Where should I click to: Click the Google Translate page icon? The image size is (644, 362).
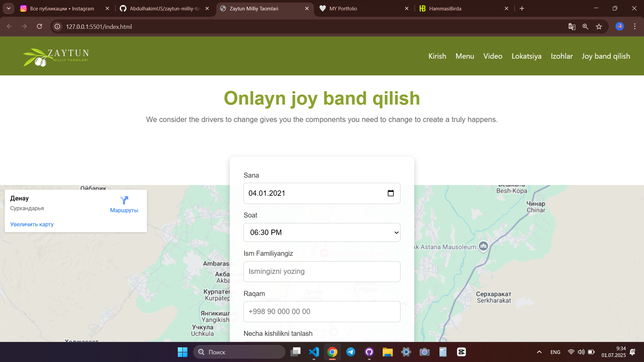pyautogui.click(x=572, y=27)
